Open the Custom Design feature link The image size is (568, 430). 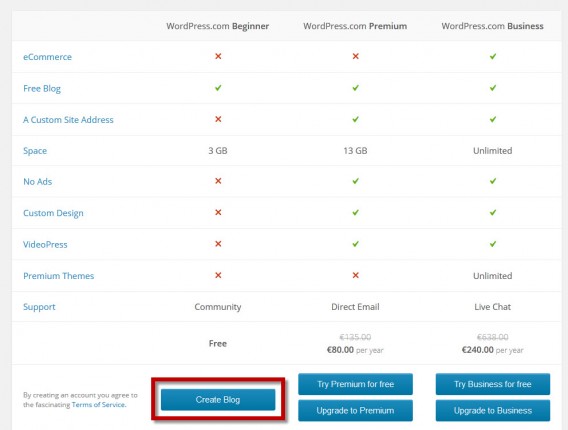click(x=53, y=213)
